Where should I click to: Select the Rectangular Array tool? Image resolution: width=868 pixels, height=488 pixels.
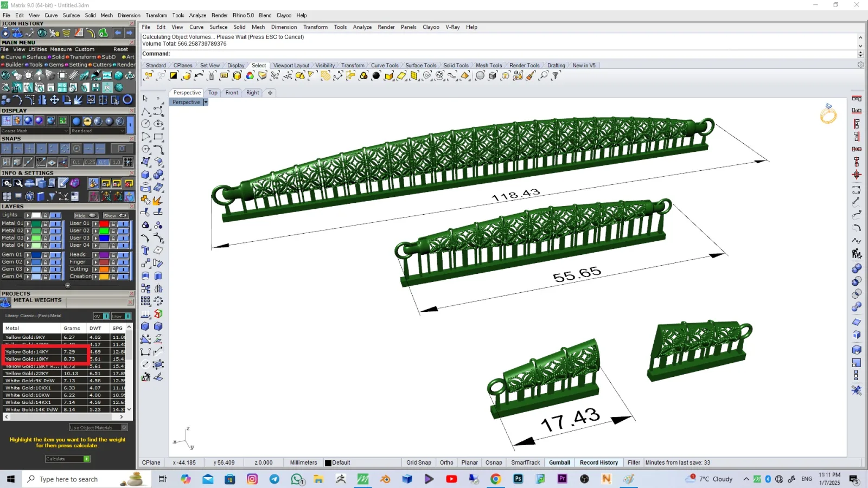pyautogui.click(x=146, y=301)
